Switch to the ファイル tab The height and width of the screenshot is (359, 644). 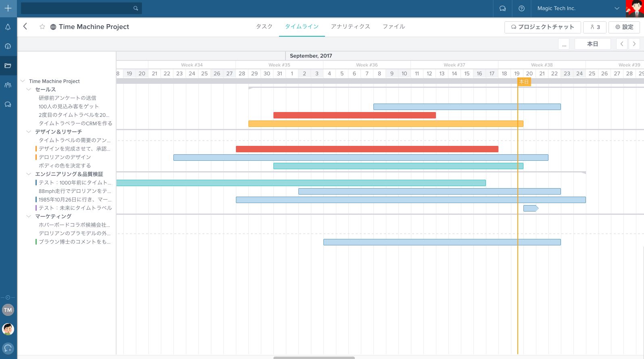394,27
